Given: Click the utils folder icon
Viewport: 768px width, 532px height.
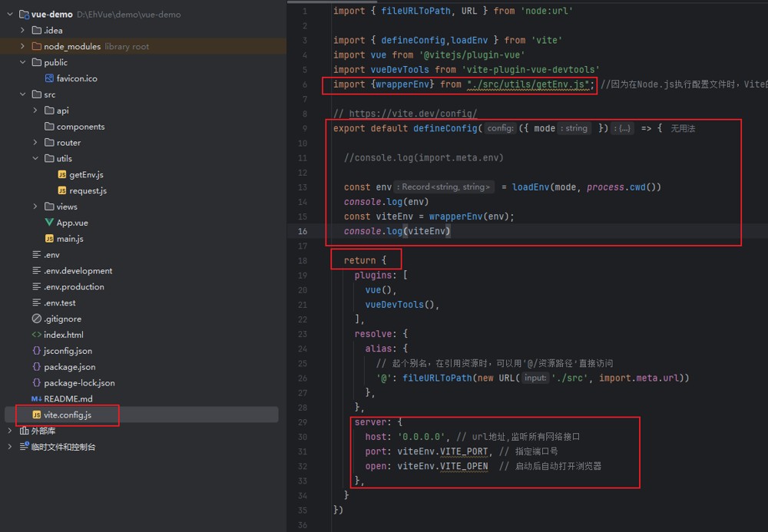Looking at the screenshot, I should (49, 158).
